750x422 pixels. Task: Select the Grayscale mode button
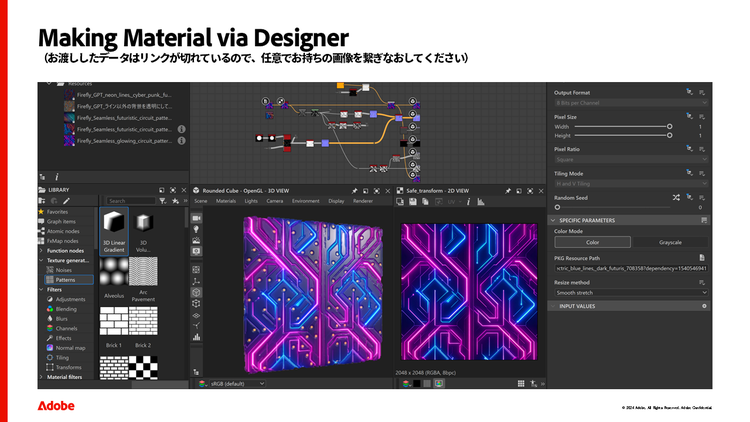(670, 242)
